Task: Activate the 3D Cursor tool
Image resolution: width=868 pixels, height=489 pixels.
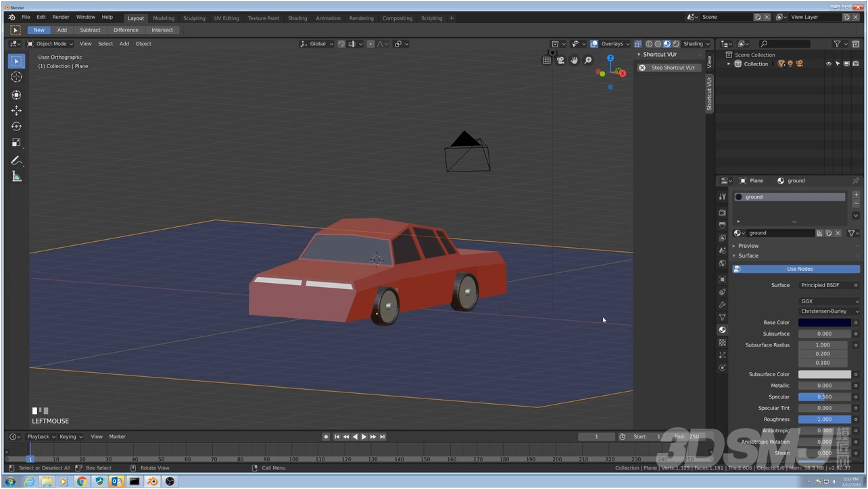Action: tap(16, 77)
